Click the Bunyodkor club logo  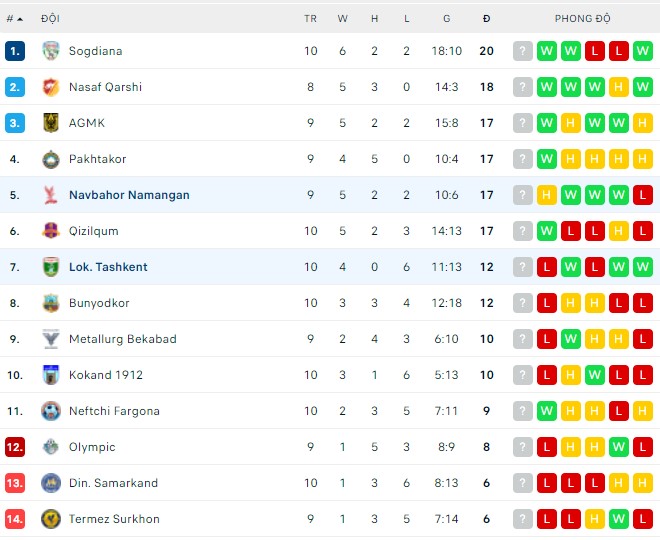51,303
